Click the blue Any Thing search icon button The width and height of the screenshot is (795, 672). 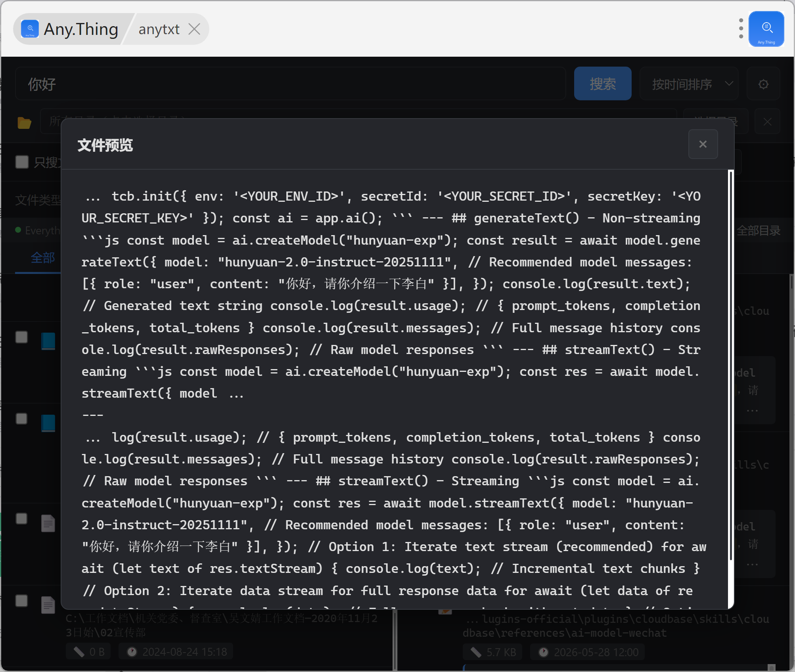(766, 29)
